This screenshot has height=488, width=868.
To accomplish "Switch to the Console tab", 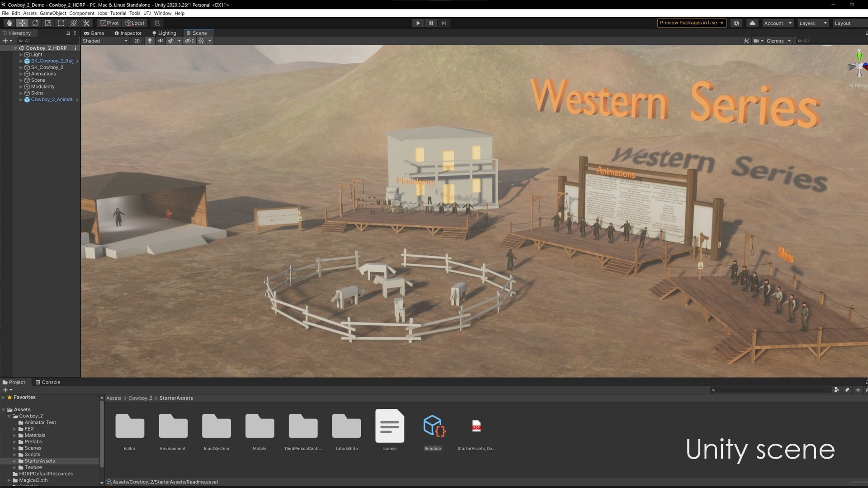I will [x=48, y=382].
